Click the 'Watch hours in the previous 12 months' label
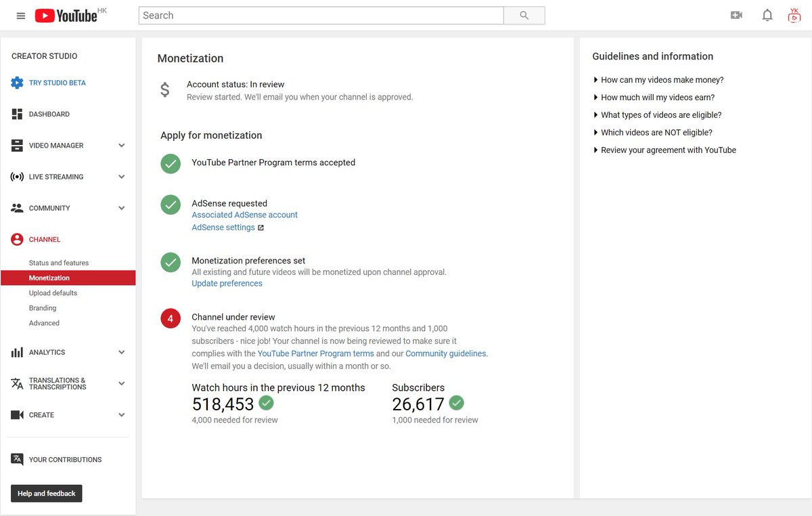Screen dimensions: 812x516 tap(279, 388)
